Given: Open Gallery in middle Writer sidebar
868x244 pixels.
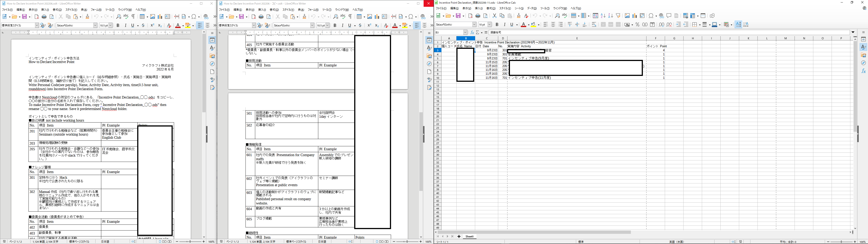Looking at the screenshot, I should click(429, 56).
